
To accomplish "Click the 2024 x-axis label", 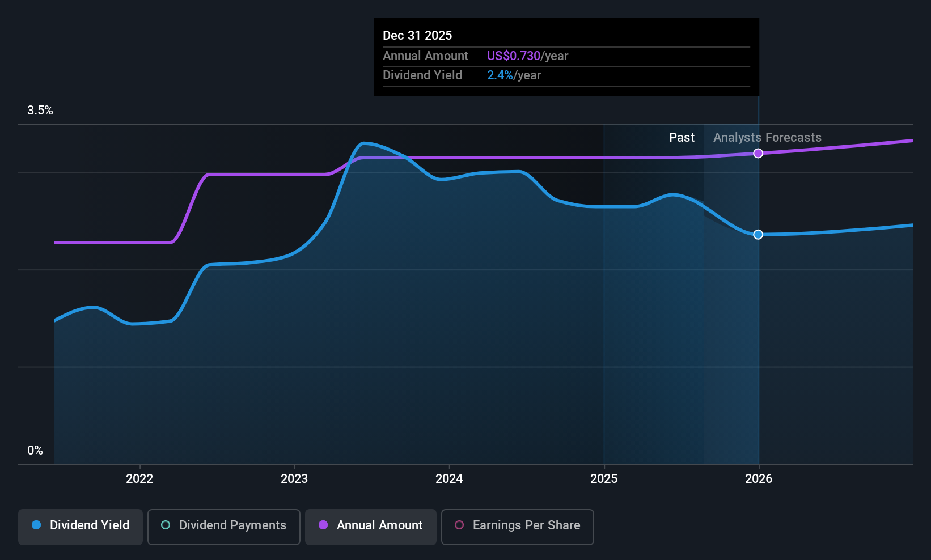I will pyautogui.click(x=449, y=479).
